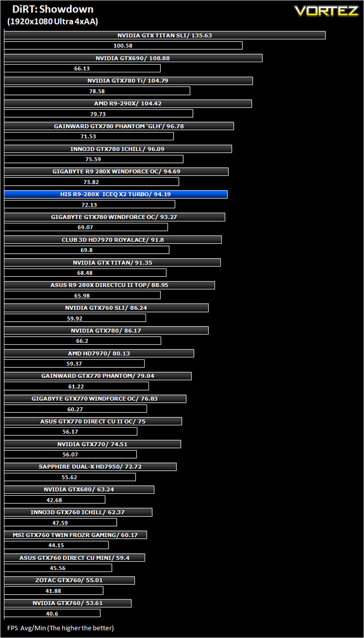This screenshot has width=364, height=638.
Task: Click the AMD HD7970/ 80.13 bar
Action: pos(99,353)
